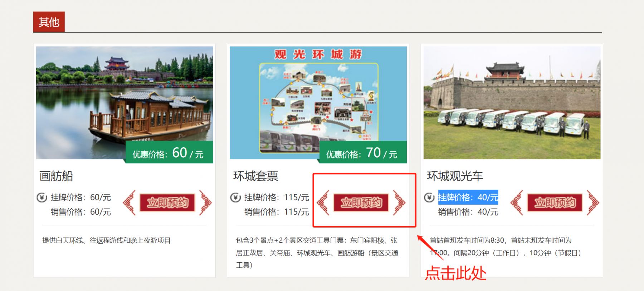Screen dimensions: 644x291
Task: Click highlighted 挂牌价格 40/元 text
Action: (468, 197)
